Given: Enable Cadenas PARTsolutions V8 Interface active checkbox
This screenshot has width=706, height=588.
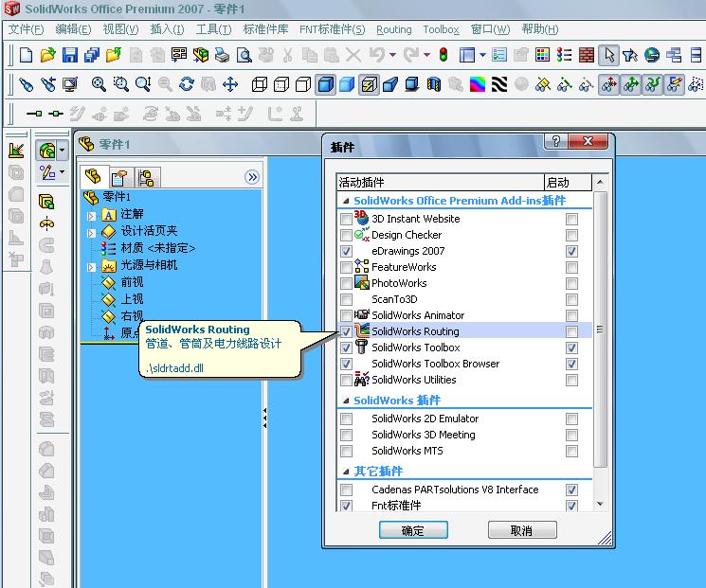Looking at the screenshot, I should tap(346, 490).
